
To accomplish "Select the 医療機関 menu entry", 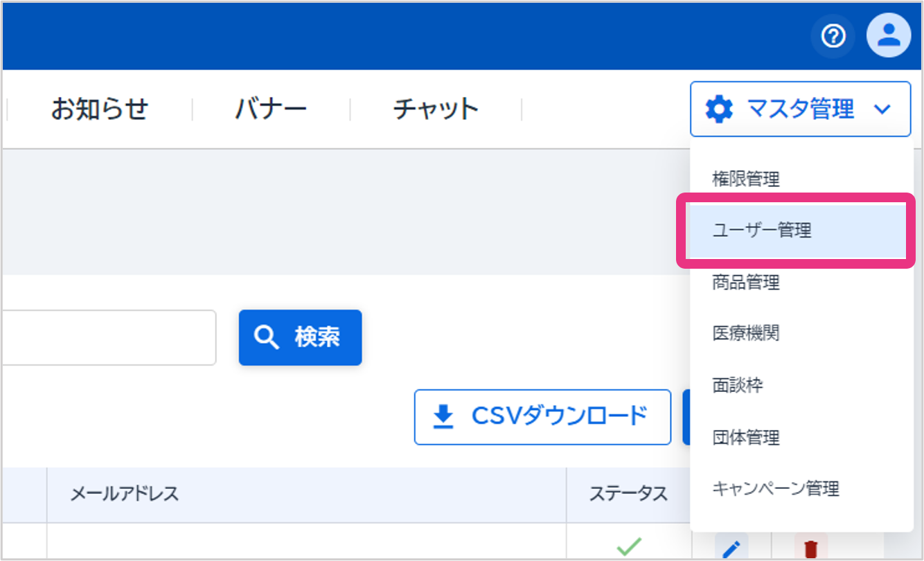I will pos(746,333).
